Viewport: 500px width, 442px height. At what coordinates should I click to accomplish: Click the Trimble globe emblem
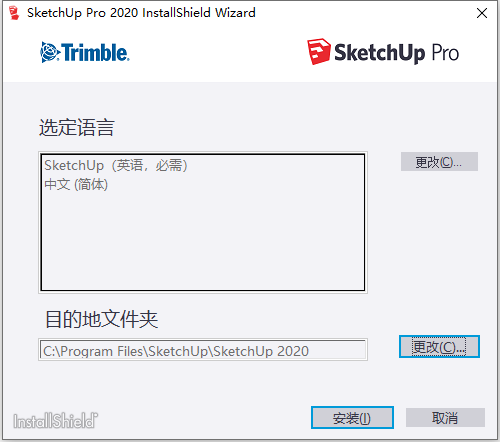[50, 52]
